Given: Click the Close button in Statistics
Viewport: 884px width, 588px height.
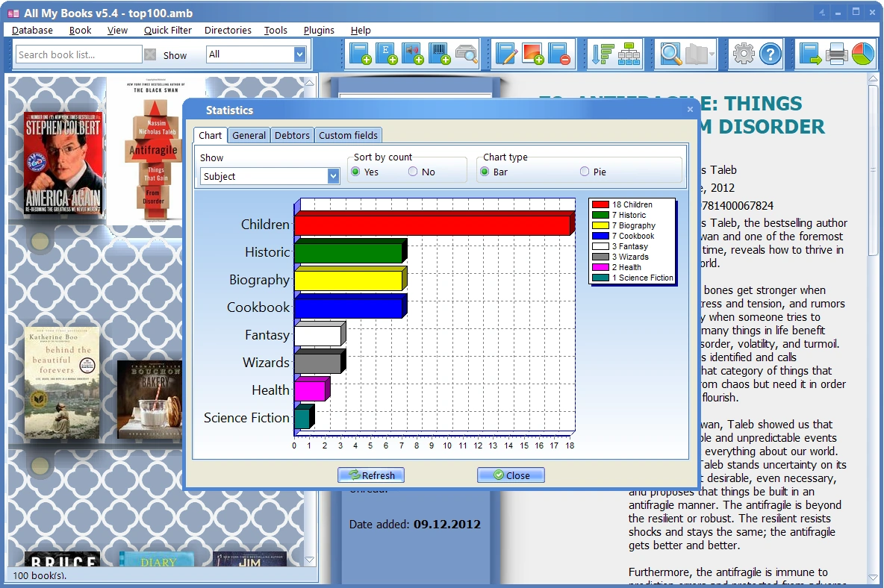Looking at the screenshot, I should coord(511,475).
